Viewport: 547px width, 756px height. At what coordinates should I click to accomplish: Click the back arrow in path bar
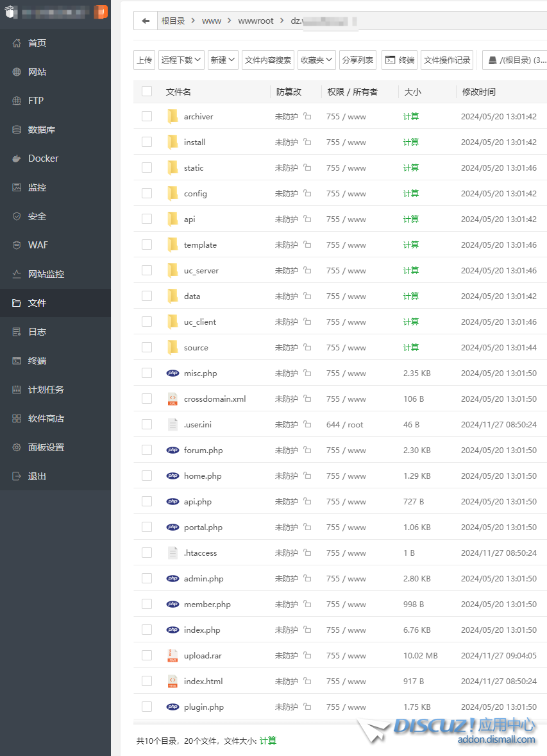[x=146, y=21]
